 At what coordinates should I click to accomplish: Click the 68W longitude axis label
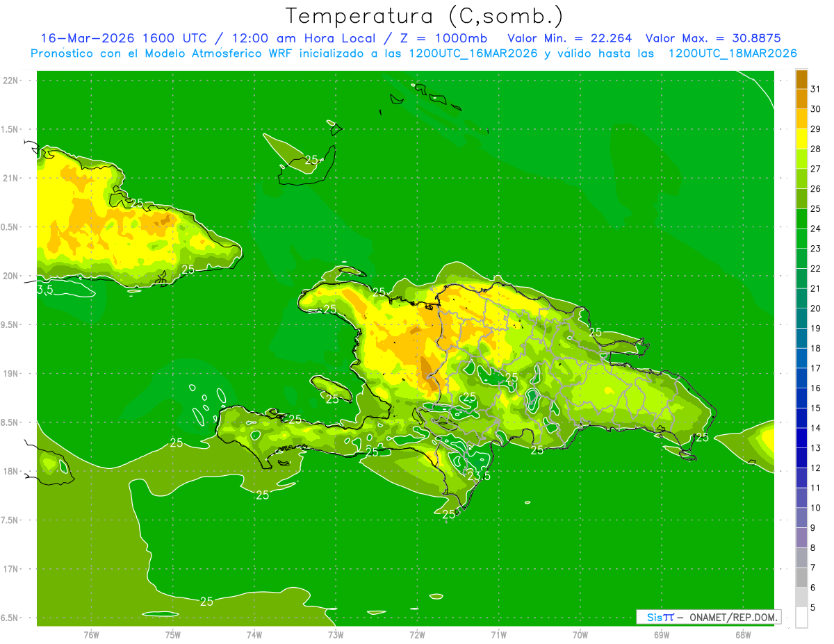pos(743,635)
